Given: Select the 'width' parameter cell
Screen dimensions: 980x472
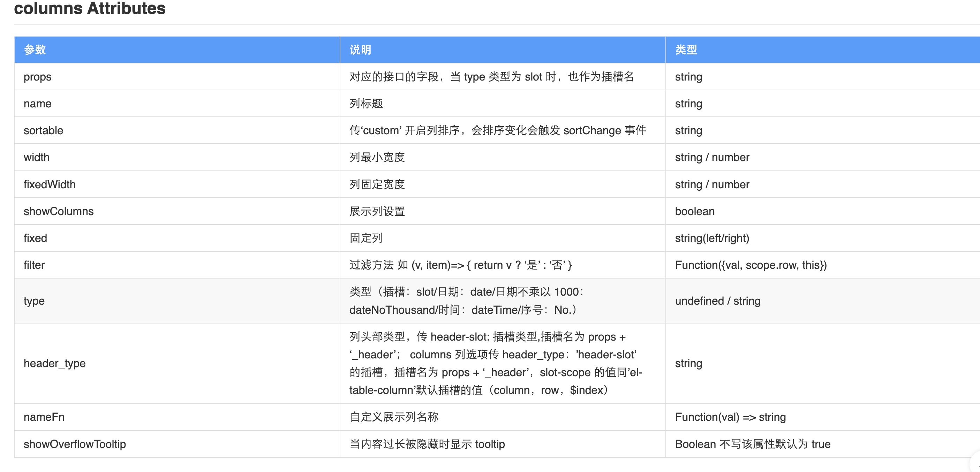Looking at the screenshot, I should point(177,158).
